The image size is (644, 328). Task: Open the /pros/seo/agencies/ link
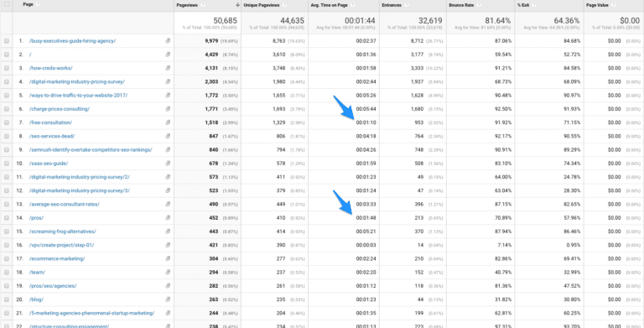coord(53,286)
